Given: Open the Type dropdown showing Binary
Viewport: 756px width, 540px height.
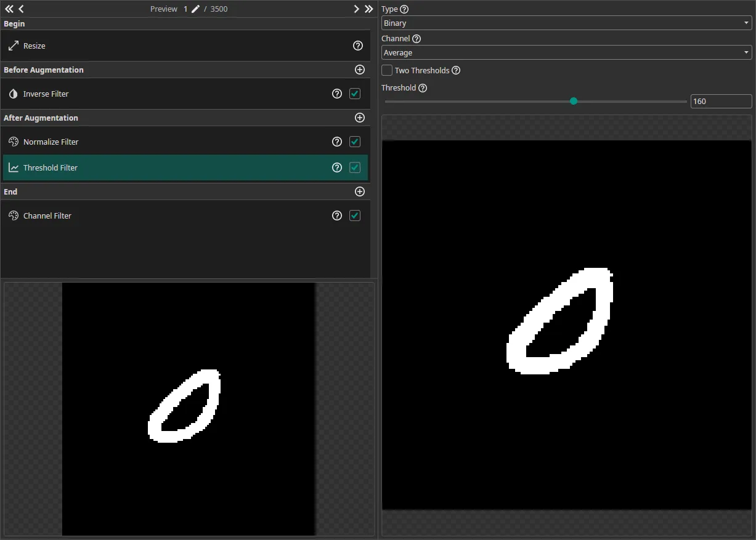Looking at the screenshot, I should 566,23.
